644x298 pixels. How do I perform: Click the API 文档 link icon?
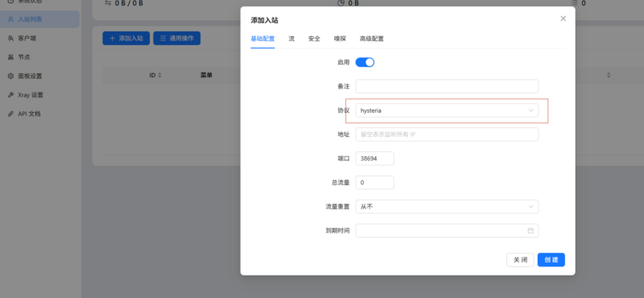(10, 114)
